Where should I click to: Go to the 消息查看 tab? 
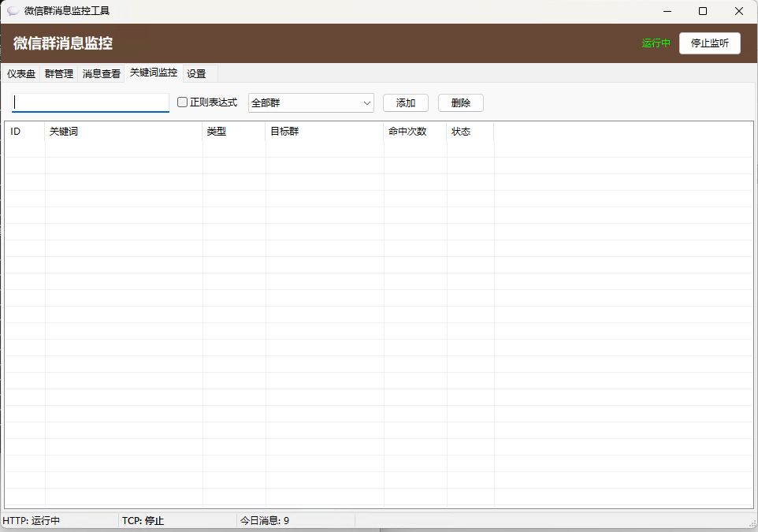coord(102,74)
